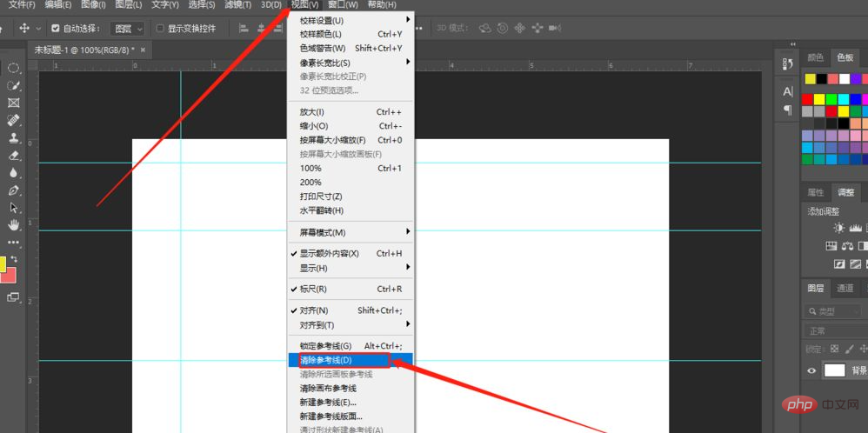Open the 图层 auto-select dropdown
Image resolution: width=868 pixels, height=433 pixels.
(x=127, y=28)
